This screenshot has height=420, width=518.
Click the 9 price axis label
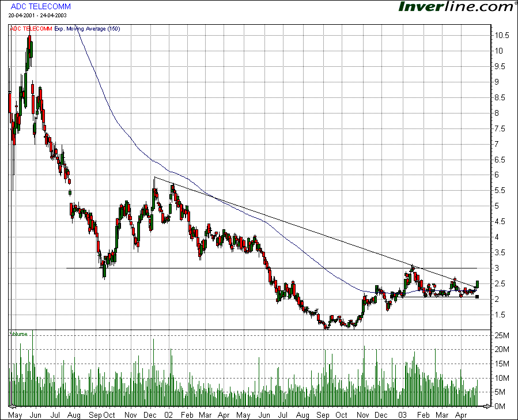click(497, 82)
